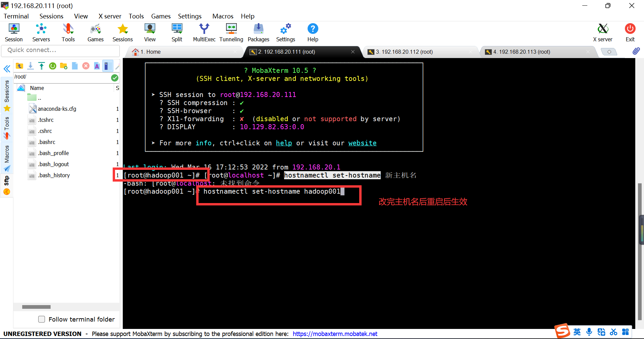
Task: Enable Follow terminal folder checkbox
Action: pyautogui.click(x=42, y=319)
